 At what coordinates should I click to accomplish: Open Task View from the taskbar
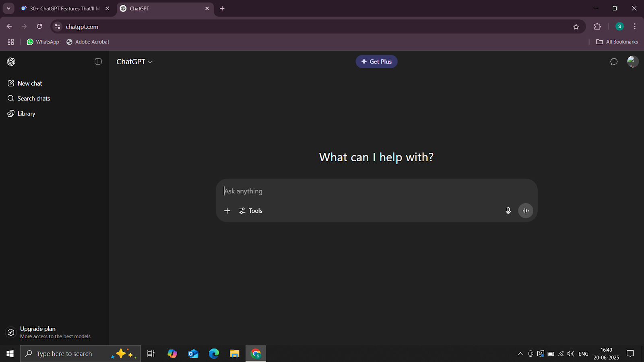click(x=151, y=354)
